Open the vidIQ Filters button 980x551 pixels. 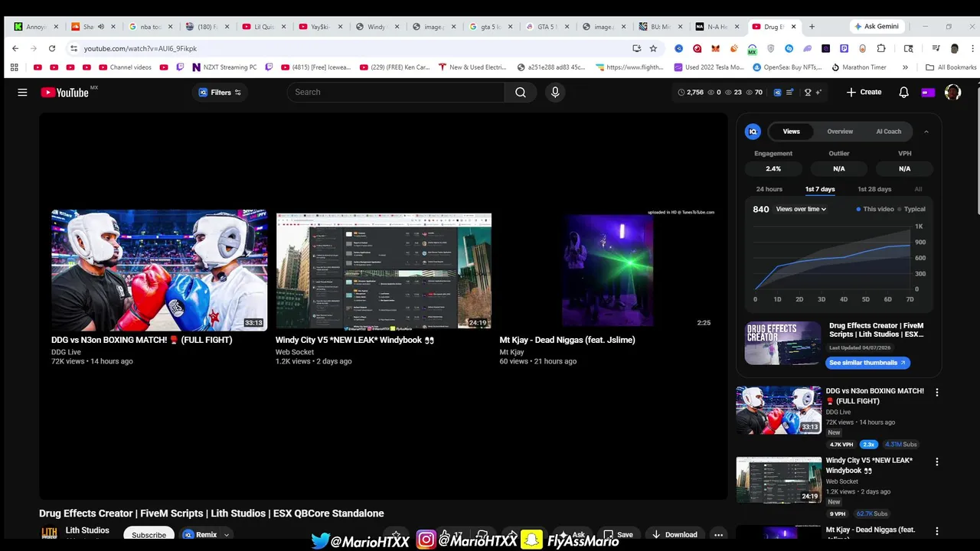pyautogui.click(x=220, y=93)
